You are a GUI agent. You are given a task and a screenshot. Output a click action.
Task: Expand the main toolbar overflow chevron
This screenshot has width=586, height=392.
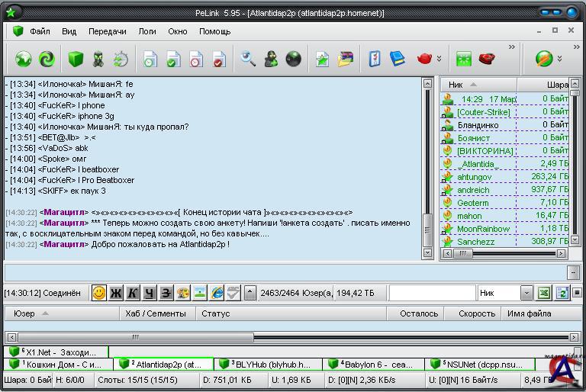pos(510,47)
